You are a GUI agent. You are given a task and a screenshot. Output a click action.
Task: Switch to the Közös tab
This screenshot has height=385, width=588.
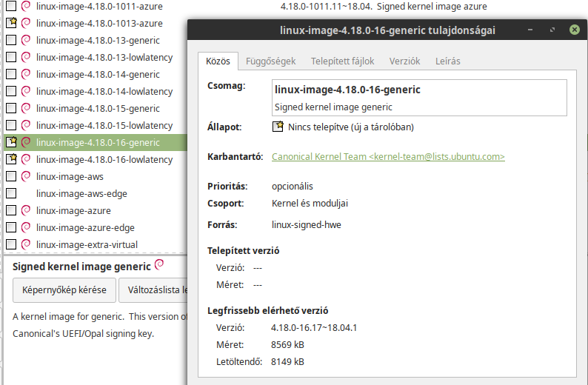coord(218,61)
